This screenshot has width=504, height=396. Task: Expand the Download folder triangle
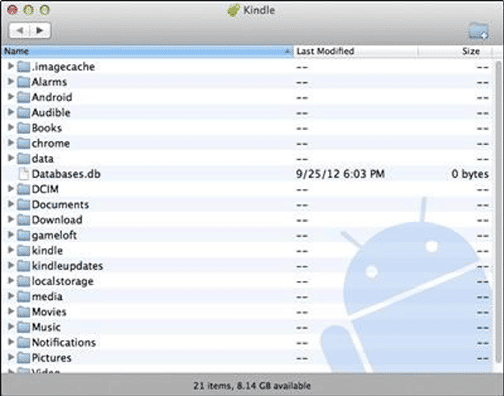click(x=11, y=219)
